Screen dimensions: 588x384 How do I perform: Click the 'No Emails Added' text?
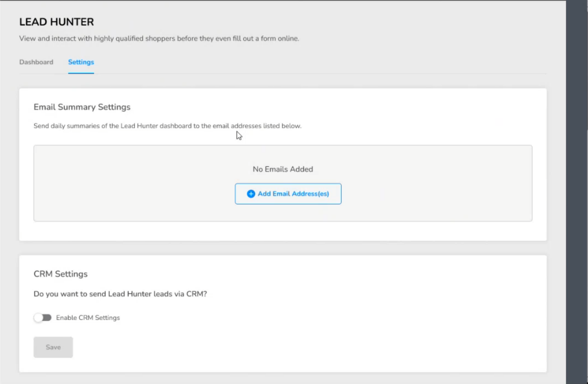click(x=283, y=169)
